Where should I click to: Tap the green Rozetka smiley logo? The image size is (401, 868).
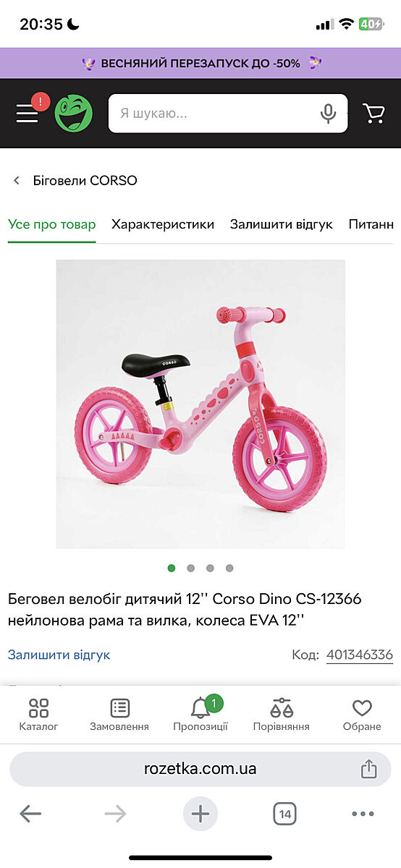pyautogui.click(x=74, y=114)
